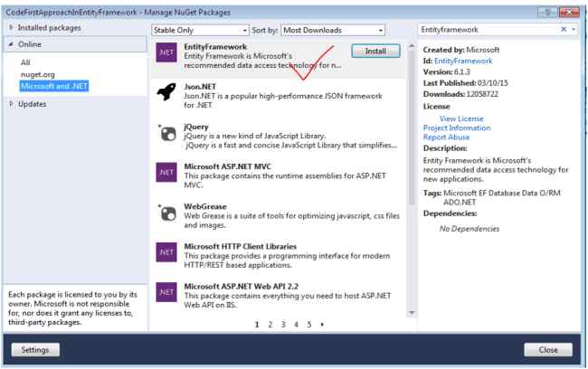This screenshot has height=369, width=588.
Task: Click the EntityFramework .NET package icon
Action: [x=166, y=52]
